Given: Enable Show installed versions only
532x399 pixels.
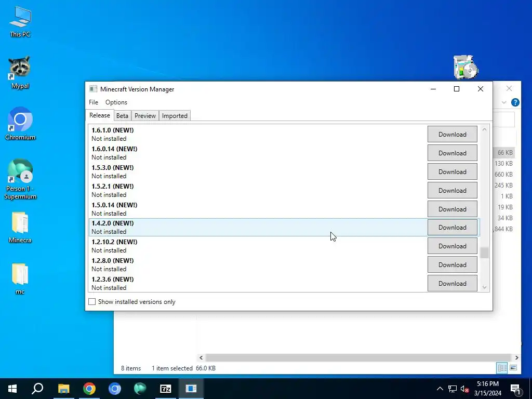Looking at the screenshot, I should click(x=92, y=302).
